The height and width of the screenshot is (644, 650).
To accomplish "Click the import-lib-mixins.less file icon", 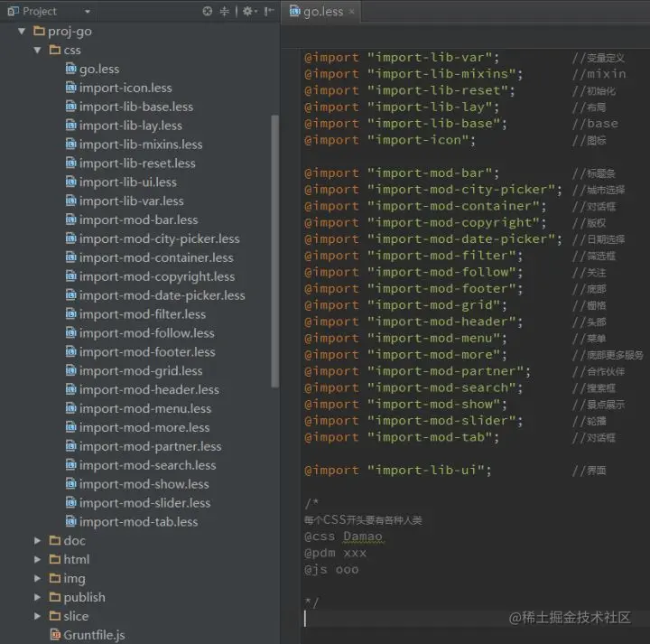I will pyautogui.click(x=71, y=144).
